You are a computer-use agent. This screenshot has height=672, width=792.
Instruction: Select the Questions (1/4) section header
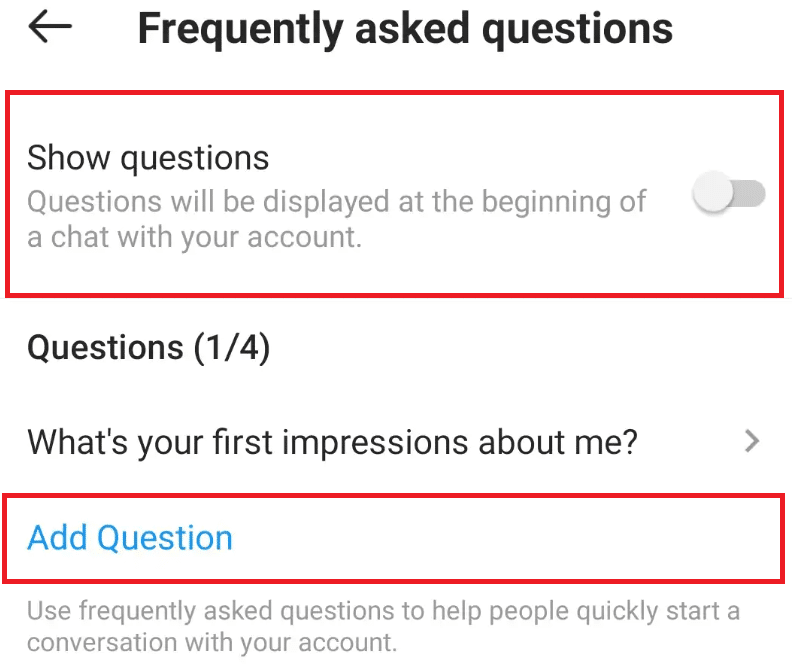(x=148, y=348)
